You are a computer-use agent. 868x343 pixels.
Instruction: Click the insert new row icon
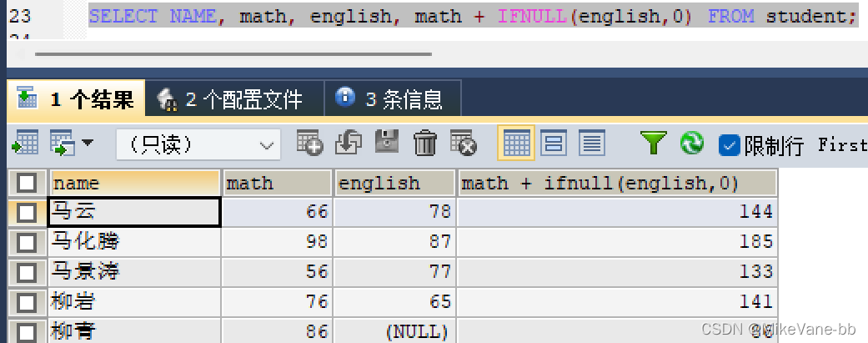309,144
